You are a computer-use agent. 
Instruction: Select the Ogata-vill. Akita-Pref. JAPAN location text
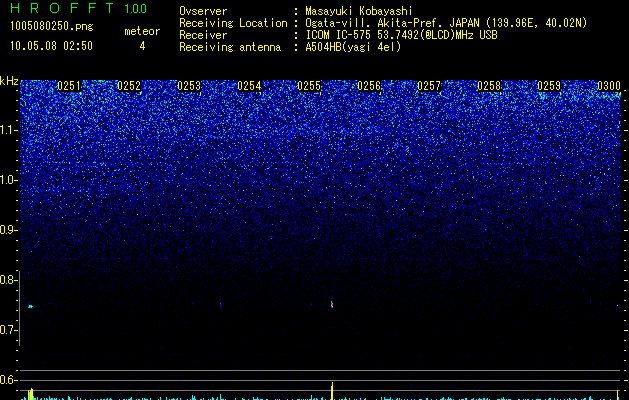(446, 23)
